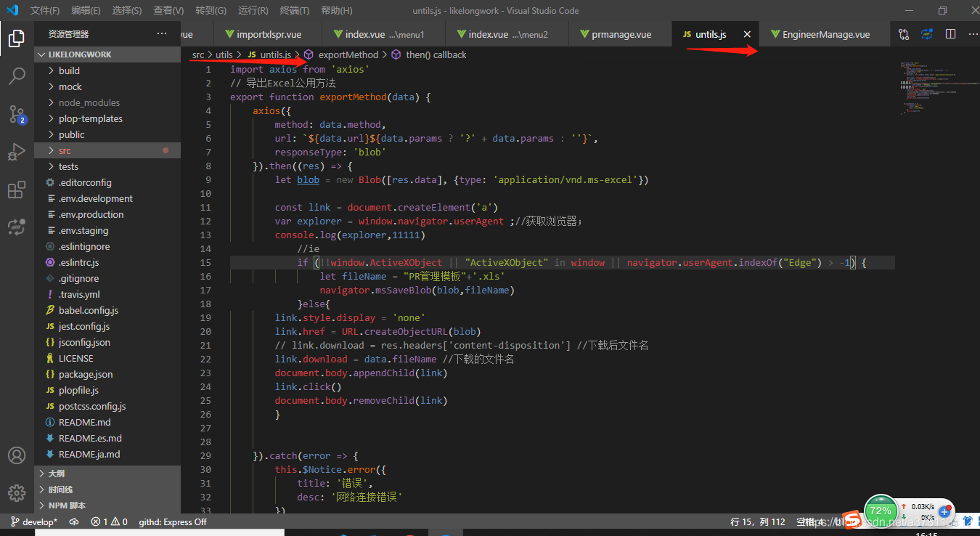Open the 编辑(E) menu

[x=86, y=10]
